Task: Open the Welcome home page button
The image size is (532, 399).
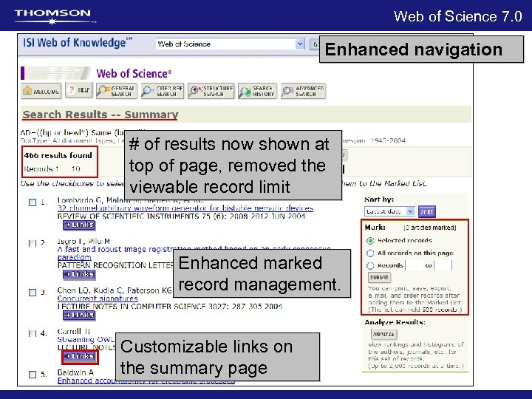Action: tap(41, 91)
